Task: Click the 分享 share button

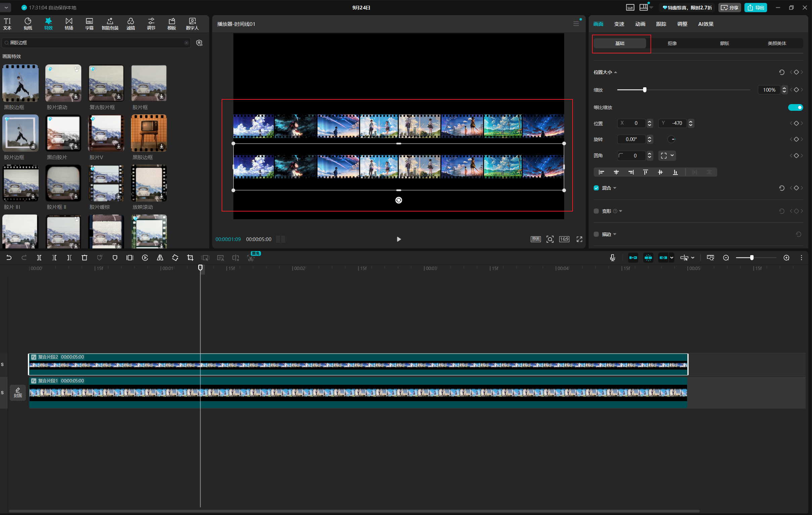Action: [729, 7]
